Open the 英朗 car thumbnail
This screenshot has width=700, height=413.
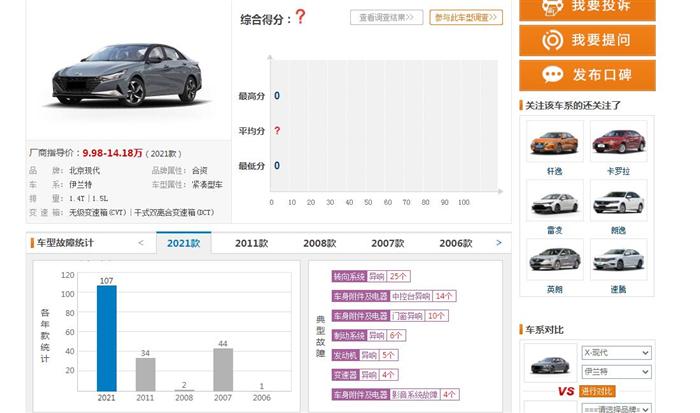(554, 259)
